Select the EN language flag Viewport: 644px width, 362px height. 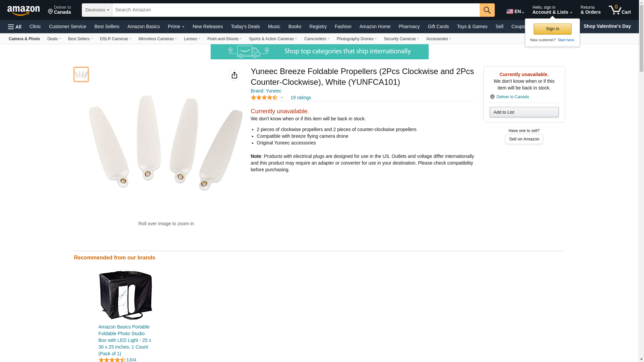point(515,11)
